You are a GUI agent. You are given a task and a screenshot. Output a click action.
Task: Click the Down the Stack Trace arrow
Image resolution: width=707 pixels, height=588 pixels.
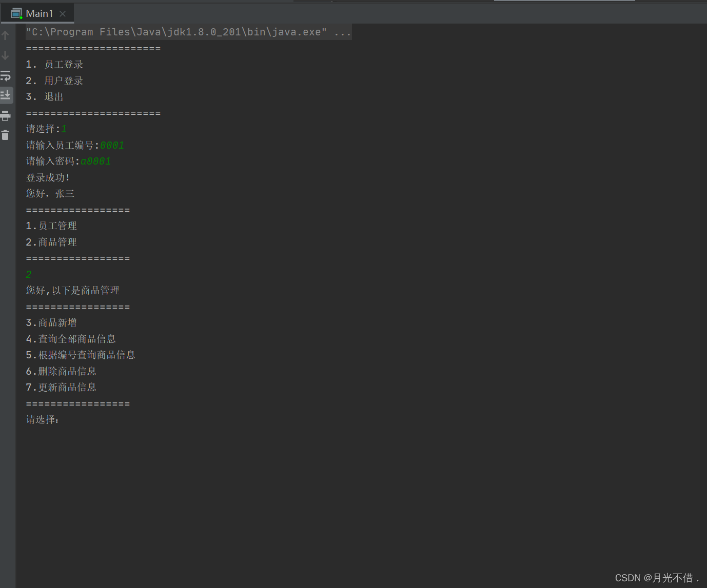6,55
